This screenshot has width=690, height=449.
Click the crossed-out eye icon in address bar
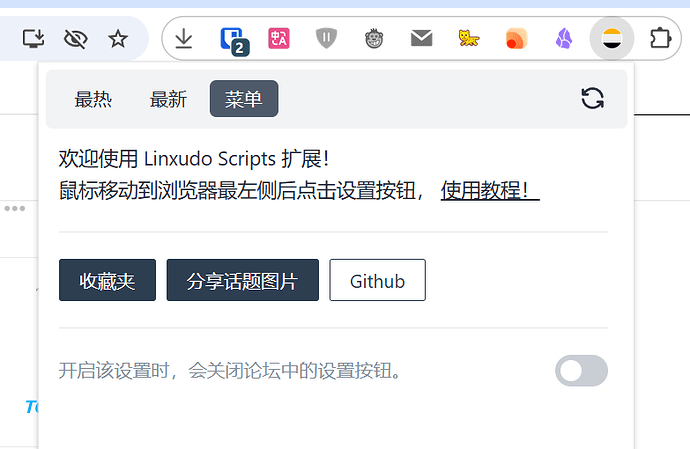76,39
